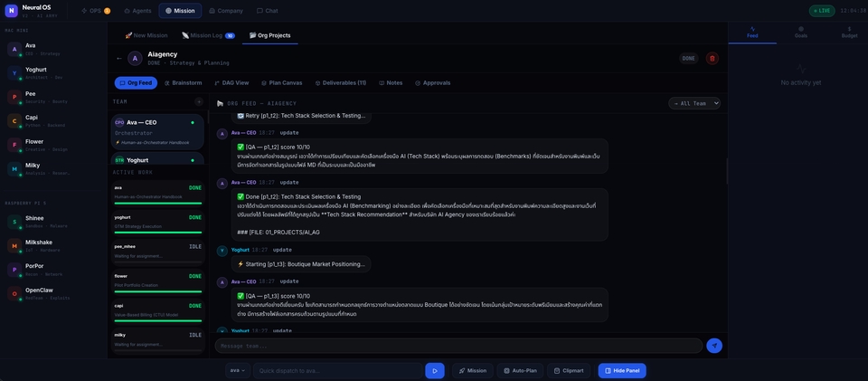Select Pee agent avatar in sidebar
Screen dimensions: 868x381
tap(14, 97)
